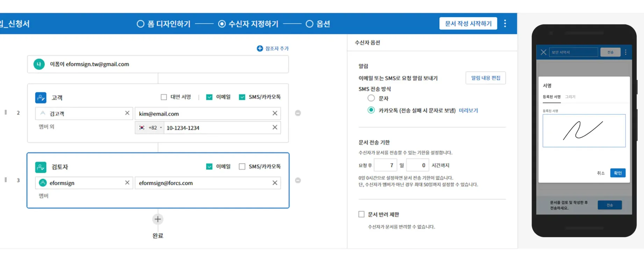Go to the 옵션 step
The width and height of the screenshot is (644, 265).
coord(318,24)
